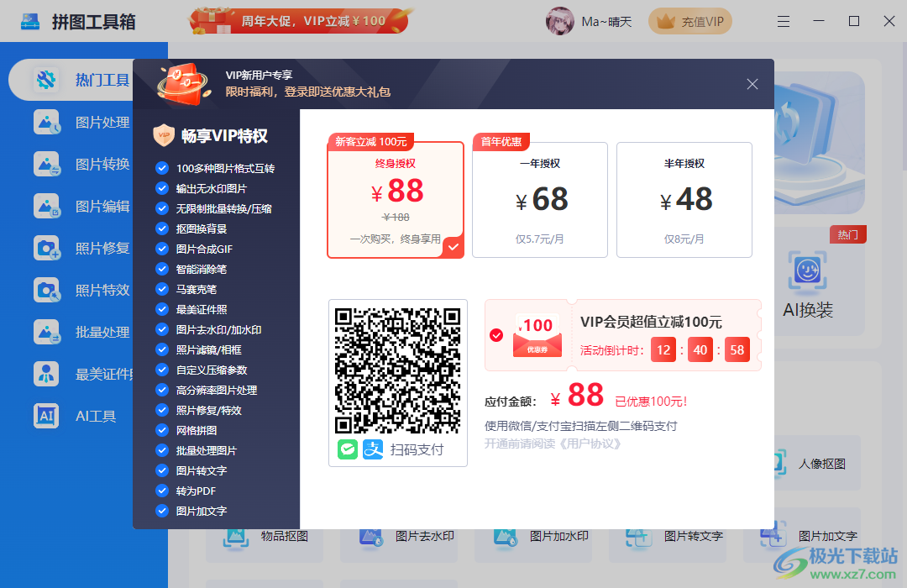This screenshot has width=907, height=588.
Task: Open the 图片去水印 tool in main window
Action: (x=399, y=537)
